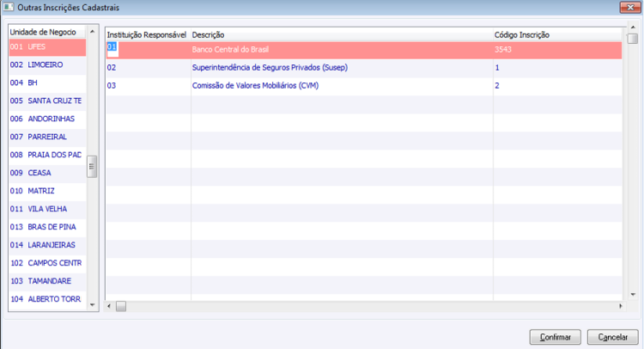Viewport: 644px width, 349px height.
Task: Click the Descrição column header
Action: click(x=342, y=35)
